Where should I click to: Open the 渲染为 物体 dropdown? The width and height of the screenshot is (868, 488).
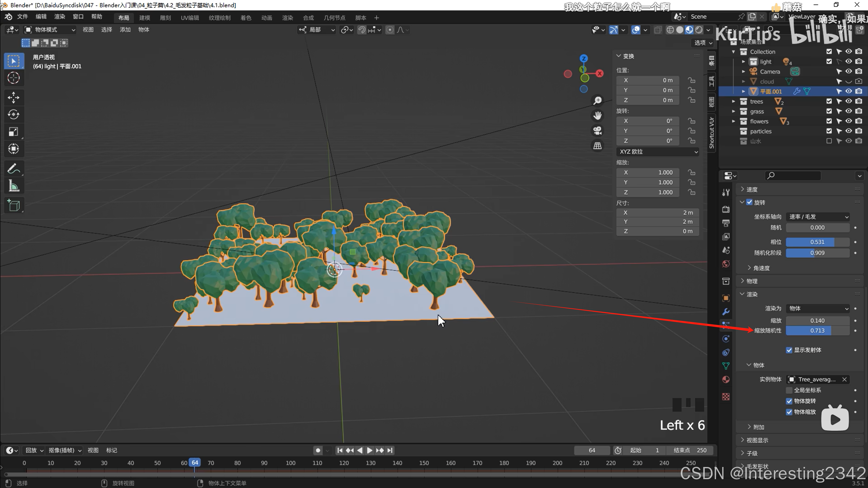[x=817, y=308]
